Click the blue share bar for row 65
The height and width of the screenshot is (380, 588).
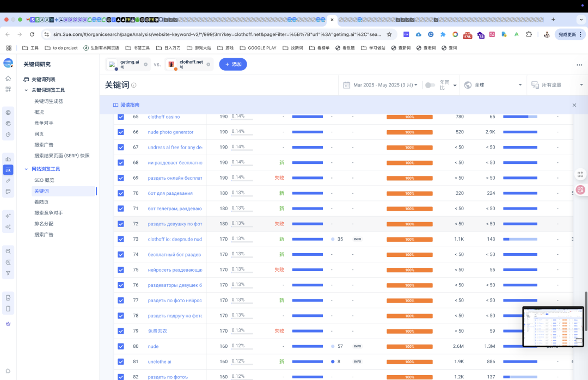point(308,117)
